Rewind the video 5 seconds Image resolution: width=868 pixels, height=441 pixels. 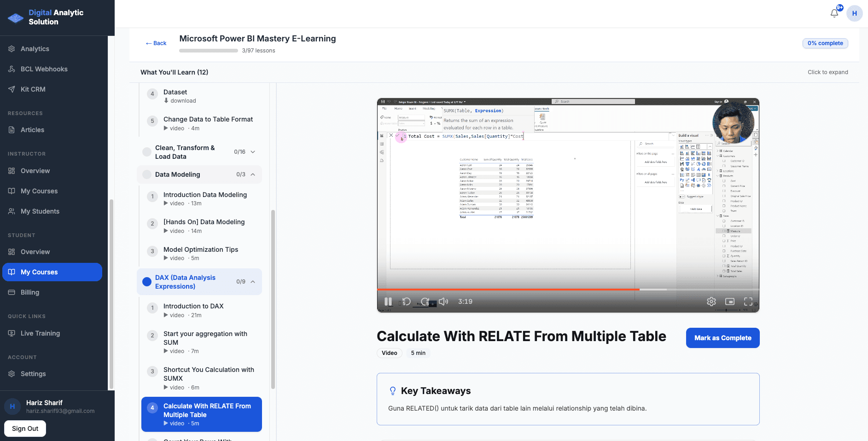point(406,302)
